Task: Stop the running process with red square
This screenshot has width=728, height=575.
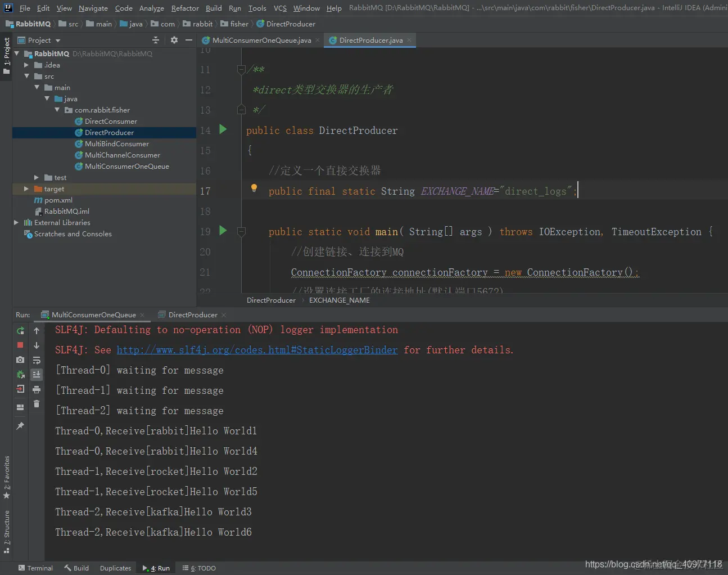Action: point(20,345)
